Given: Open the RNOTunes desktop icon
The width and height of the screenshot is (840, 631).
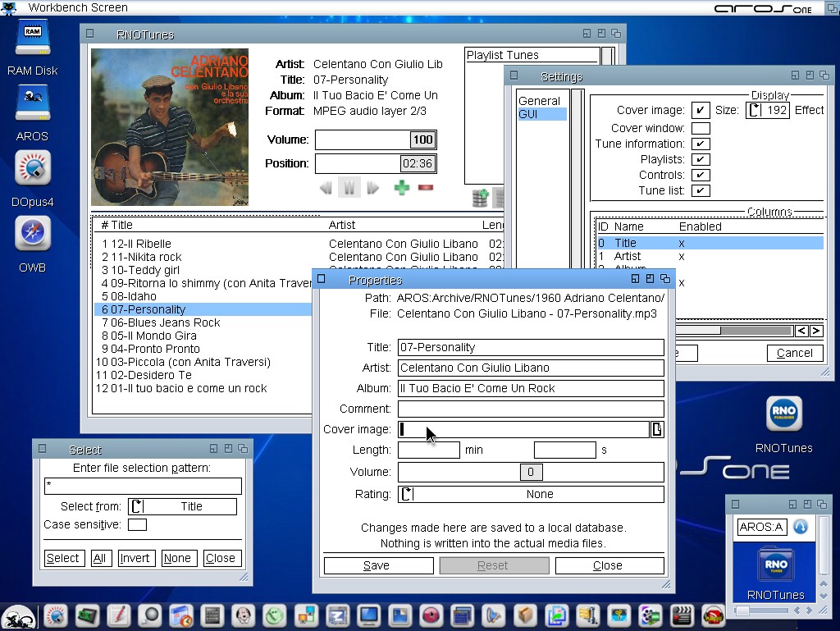Looking at the screenshot, I should (783, 414).
